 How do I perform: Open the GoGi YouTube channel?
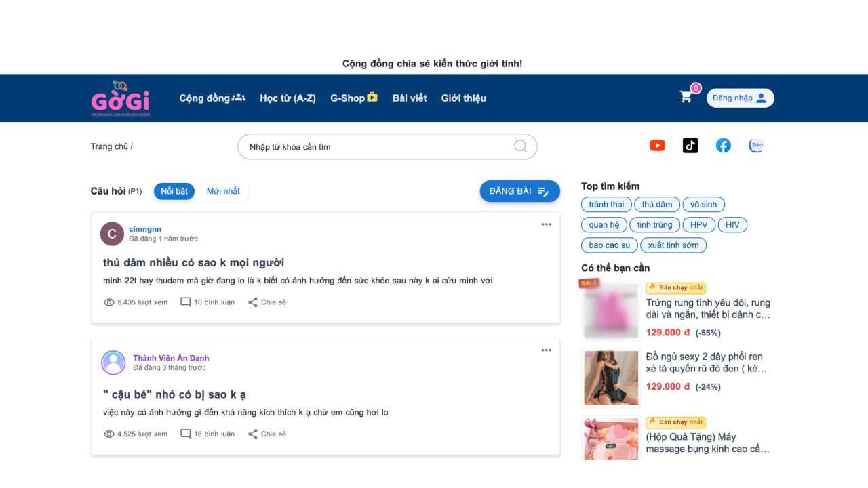(x=656, y=145)
